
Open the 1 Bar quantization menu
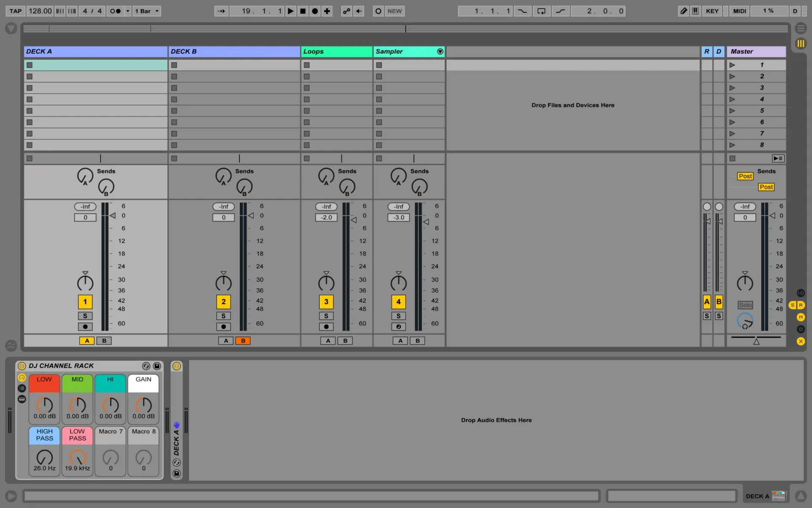click(x=147, y=11)
